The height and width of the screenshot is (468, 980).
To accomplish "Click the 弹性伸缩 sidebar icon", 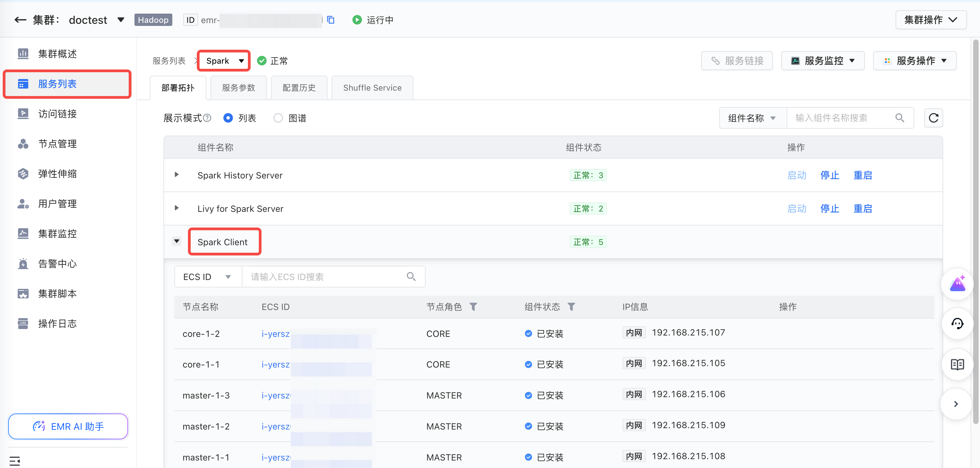I will click(x=23, y=174).
